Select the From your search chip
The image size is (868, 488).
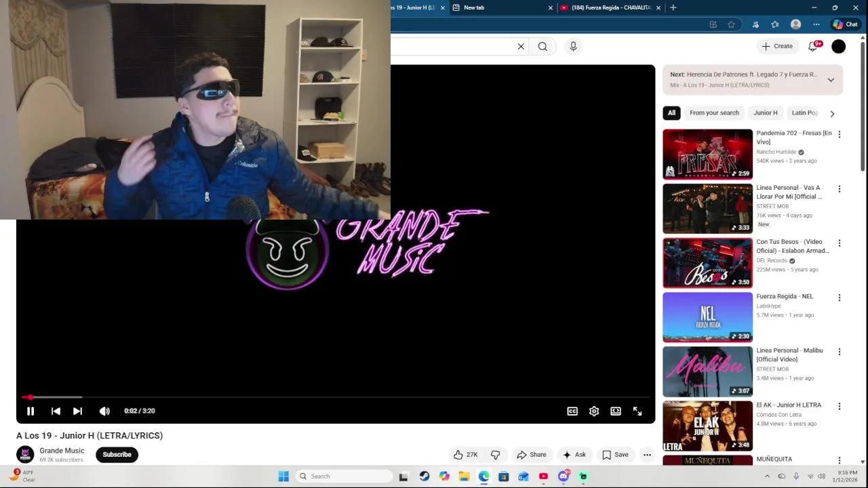click(x=714, y=113)
